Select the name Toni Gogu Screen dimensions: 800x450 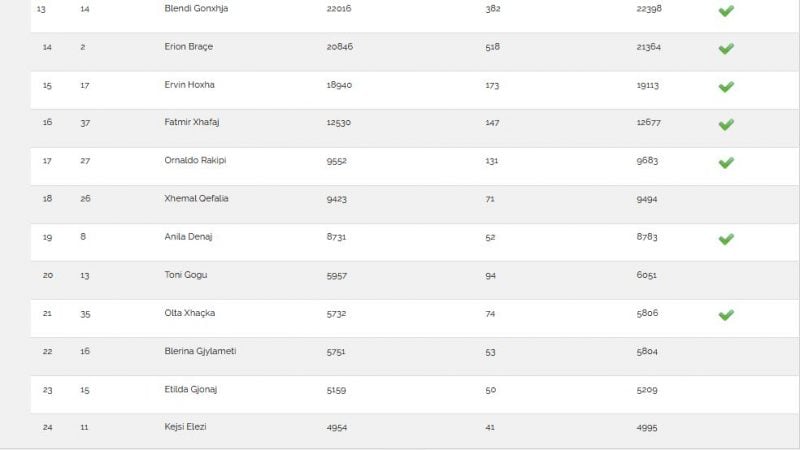(x=186, y=275)
